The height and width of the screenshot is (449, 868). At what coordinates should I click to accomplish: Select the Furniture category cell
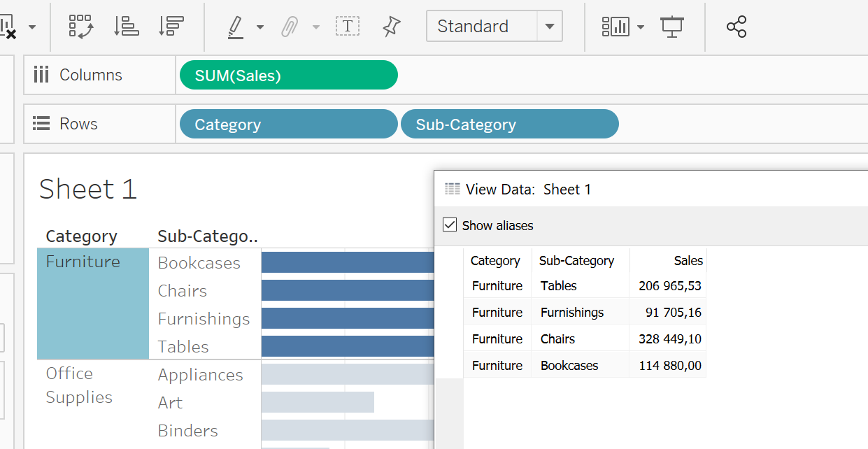pyautogui.click(x=93, y=304)
